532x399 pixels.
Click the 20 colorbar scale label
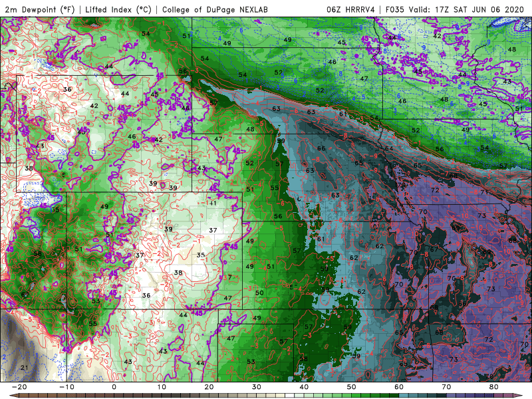[209, 387]
